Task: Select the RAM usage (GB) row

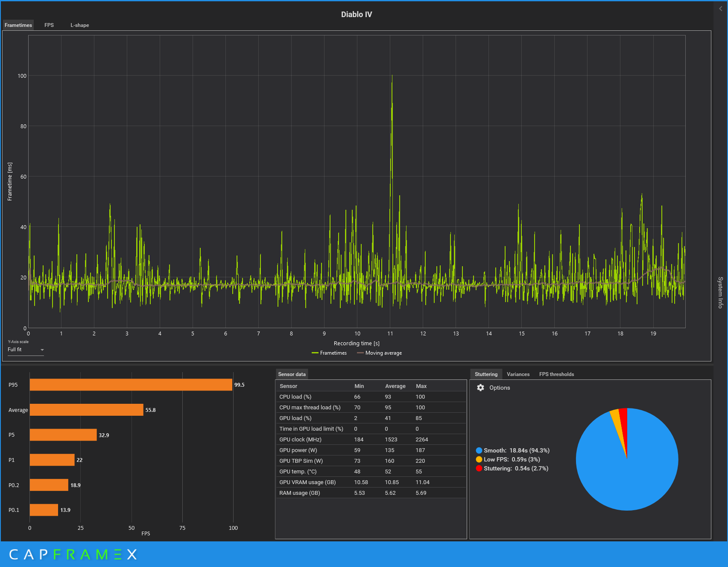Action: tap(371, 493)
